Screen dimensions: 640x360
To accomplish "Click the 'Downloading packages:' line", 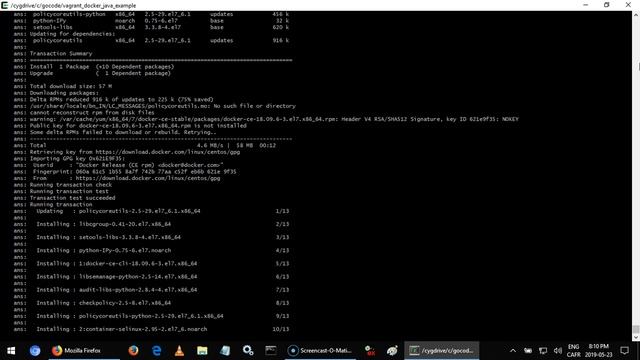I will pos(64,93).
